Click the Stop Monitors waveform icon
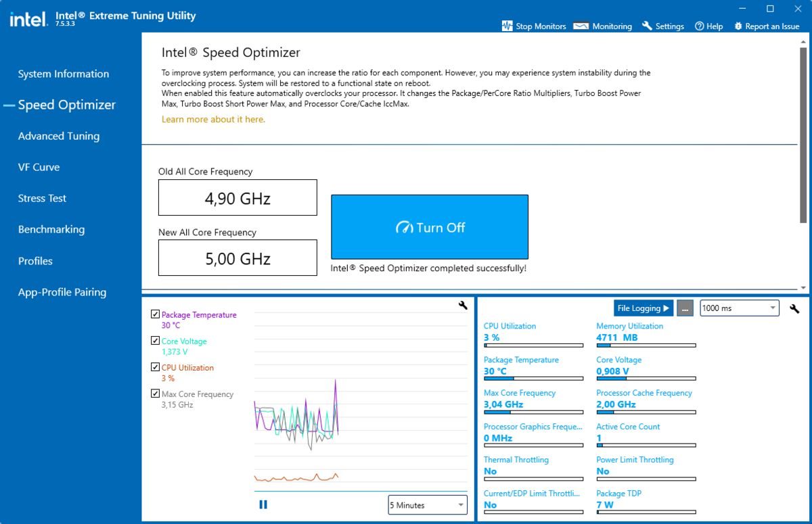Viewport: 812px width, 524px height. [507, 26]
